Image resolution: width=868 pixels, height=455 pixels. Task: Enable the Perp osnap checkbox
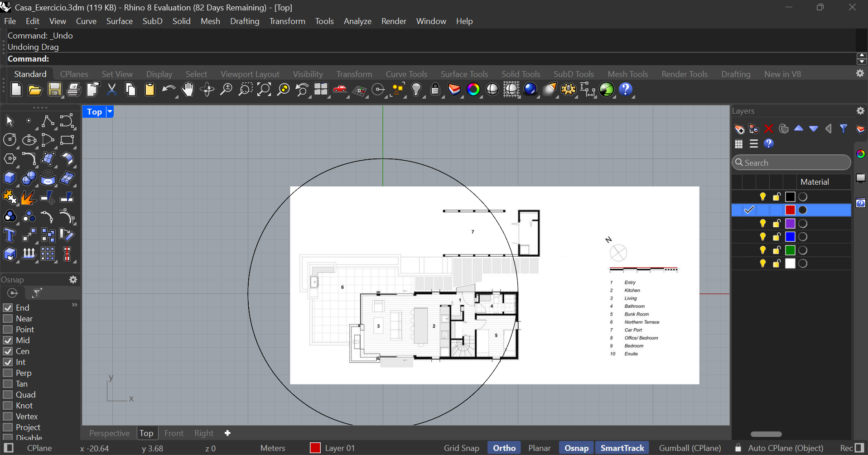tap(8, 373)
